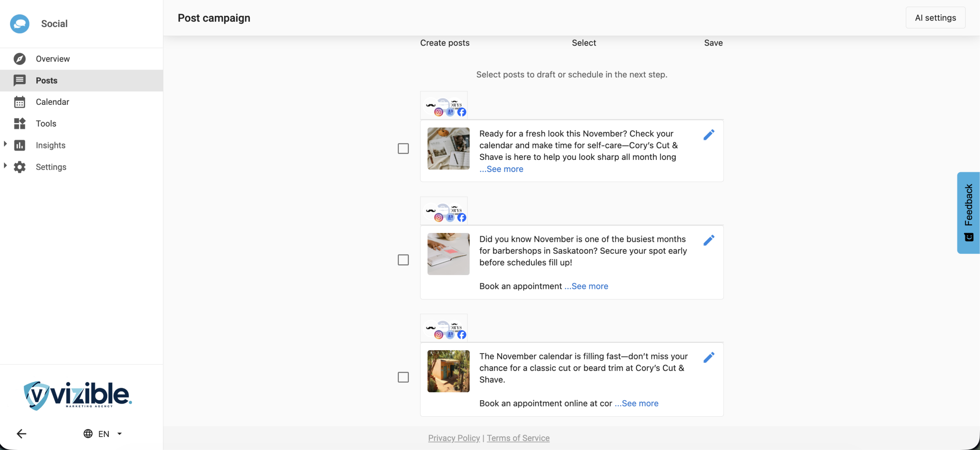
Task: Open the EN language dropdown
Action: coord(103,434)
